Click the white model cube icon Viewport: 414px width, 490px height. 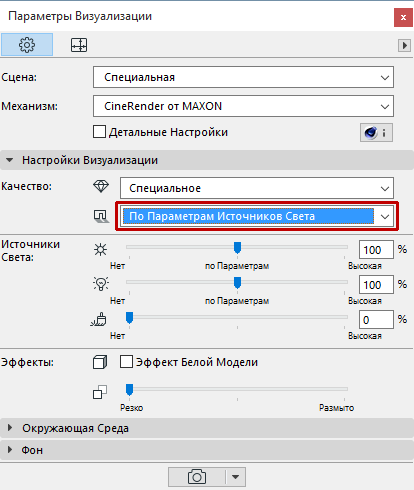[x=100, y=362]
